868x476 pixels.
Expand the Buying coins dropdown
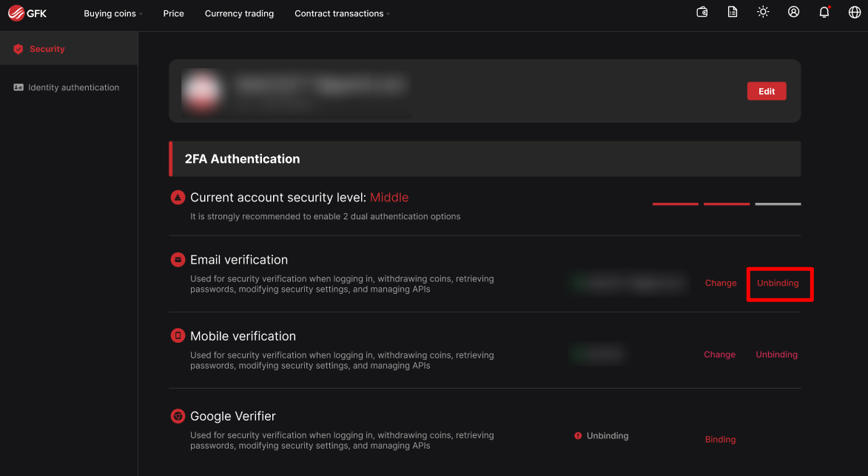coord(113,13)
